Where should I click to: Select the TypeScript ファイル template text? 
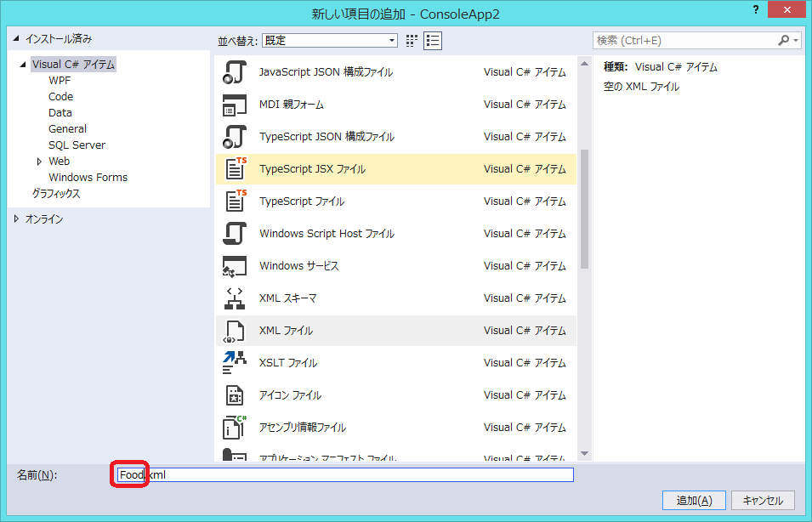click(301, 201)
